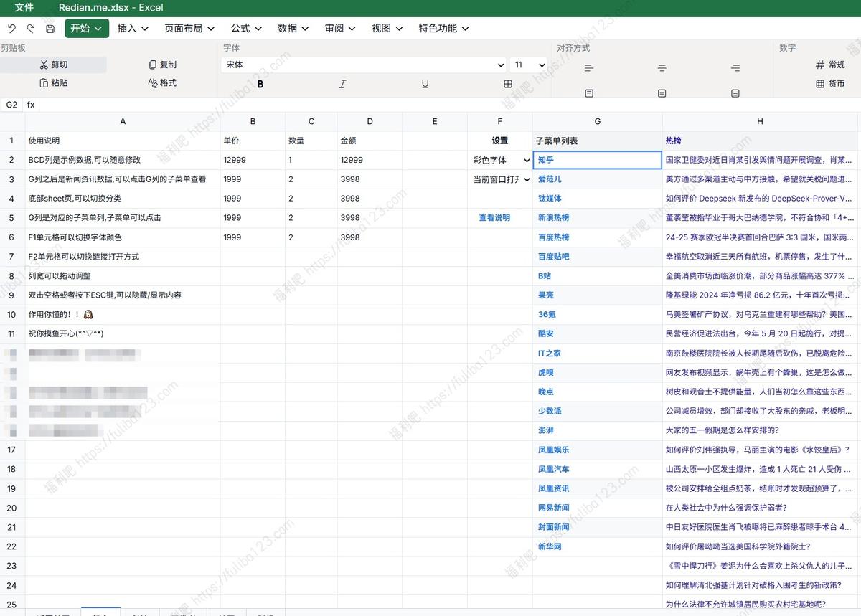Select row 17 header
861x616 pixels.
pos(11,450)
